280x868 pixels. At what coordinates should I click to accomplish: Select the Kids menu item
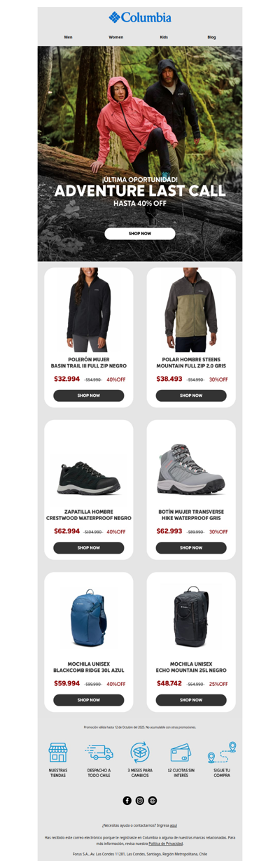click(164, 37)
